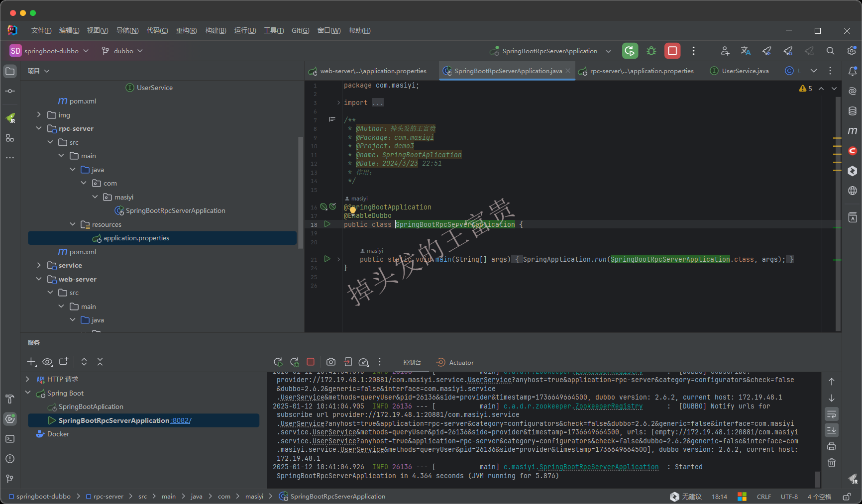The height and width of the screenshot is (504, 862).
Task: Click the view options eye icon in services
Action: 47,362
